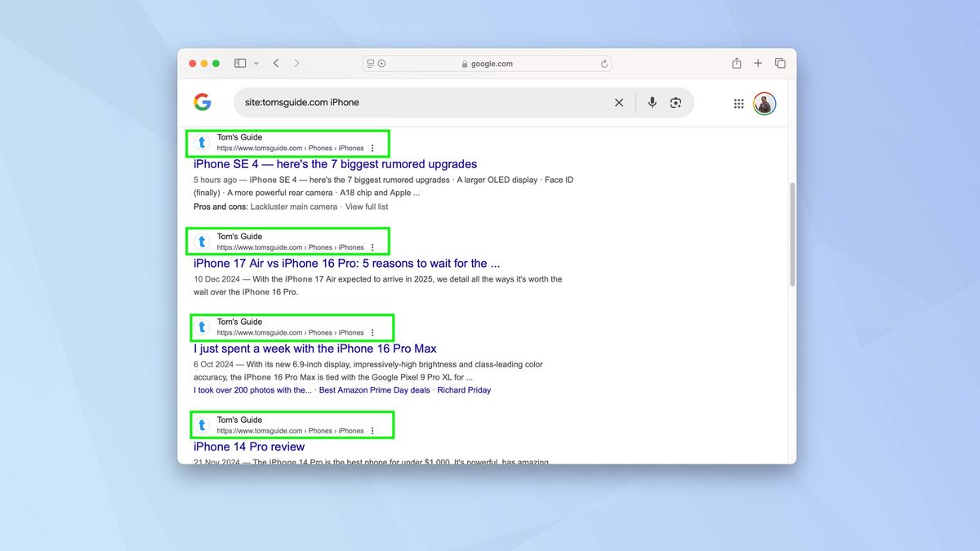The image size is (980, 551).
Task: Reload the page from the address bar
Action: 604,63
